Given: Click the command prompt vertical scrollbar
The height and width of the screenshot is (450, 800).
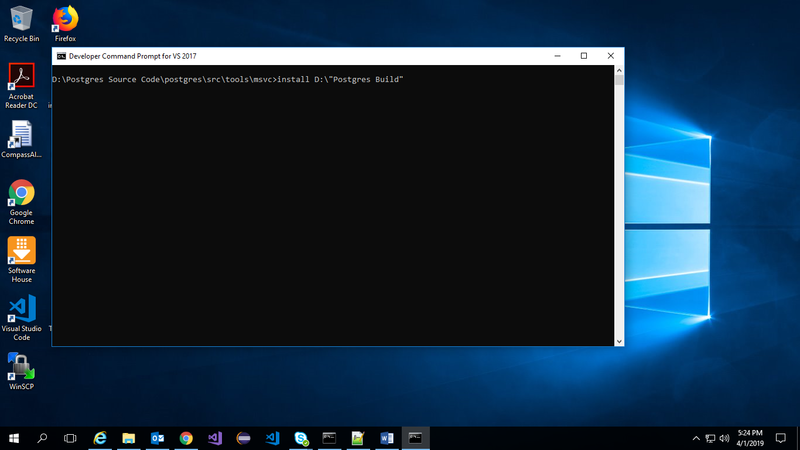Looking at the screenshot, I should [x=619, y=200].
